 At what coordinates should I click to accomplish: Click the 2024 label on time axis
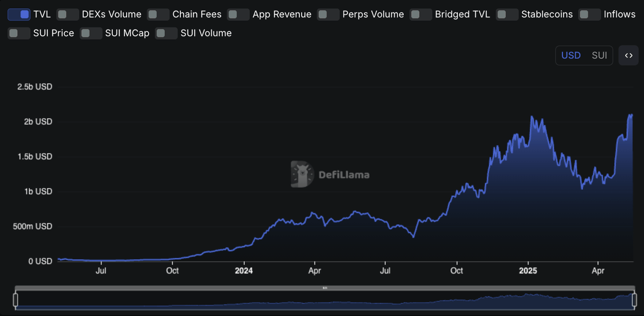(x=244, y=271)
